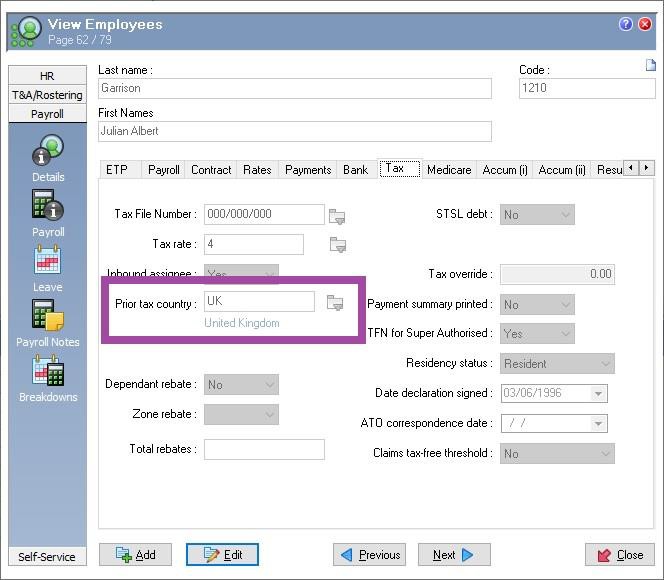Expand the Residency status dropdown
Image resolution: width=664 pixels, height=580 pixels.
click(x=605, y=364)
